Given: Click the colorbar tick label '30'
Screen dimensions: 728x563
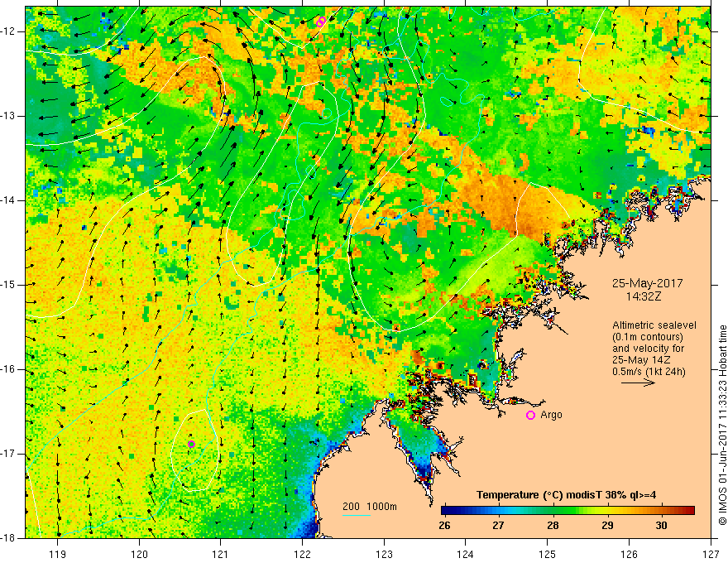Looking at the screenshot, I should 661,526.
